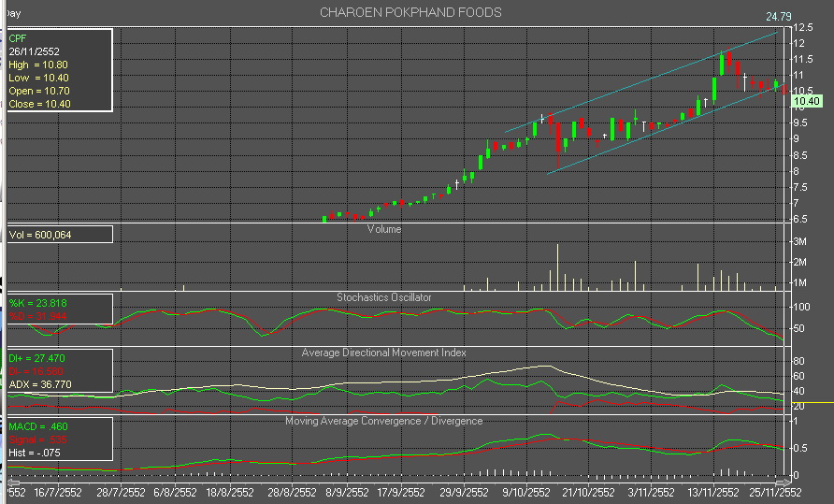Click the DI+ = 27.470 value
Screen dimensions: 834x504
click(x=36, y=359)
